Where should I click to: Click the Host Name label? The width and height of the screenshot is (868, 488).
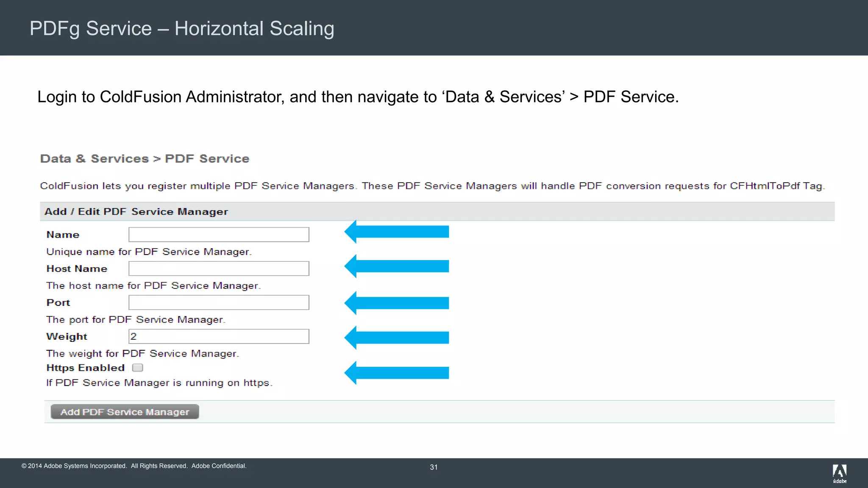point(77,269)
